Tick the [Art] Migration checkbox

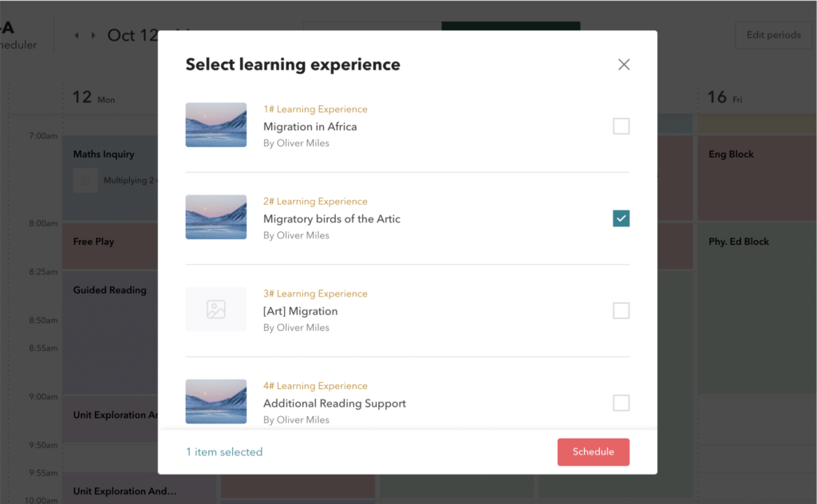[621, 311]
